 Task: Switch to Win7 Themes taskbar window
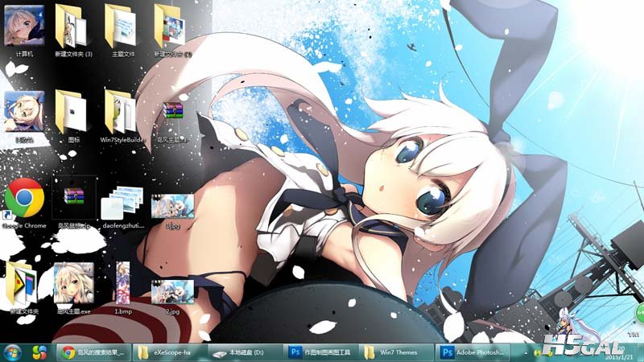(x=395, y=352)
